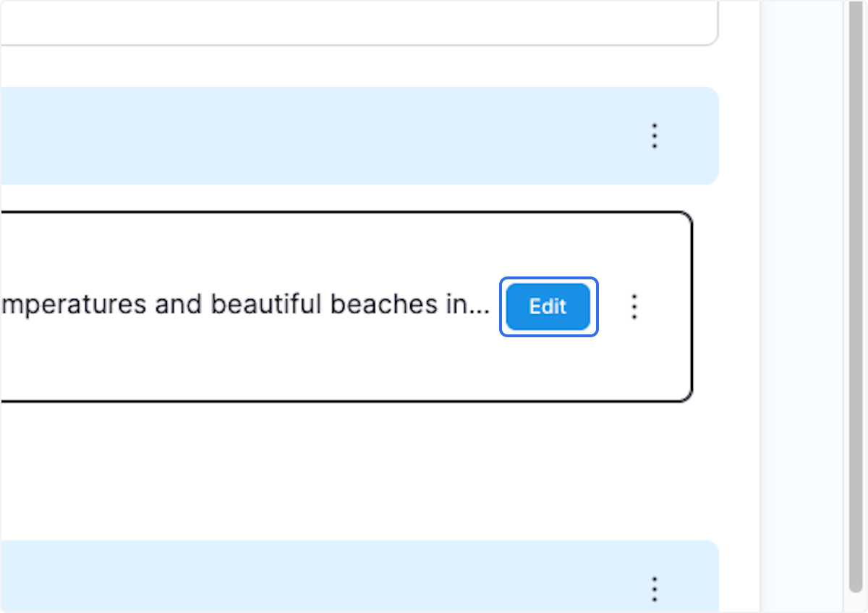Screen dimensions: 868x613
Task: Expand the truncated message ending with ellipsis
Action: click(289, 305)
